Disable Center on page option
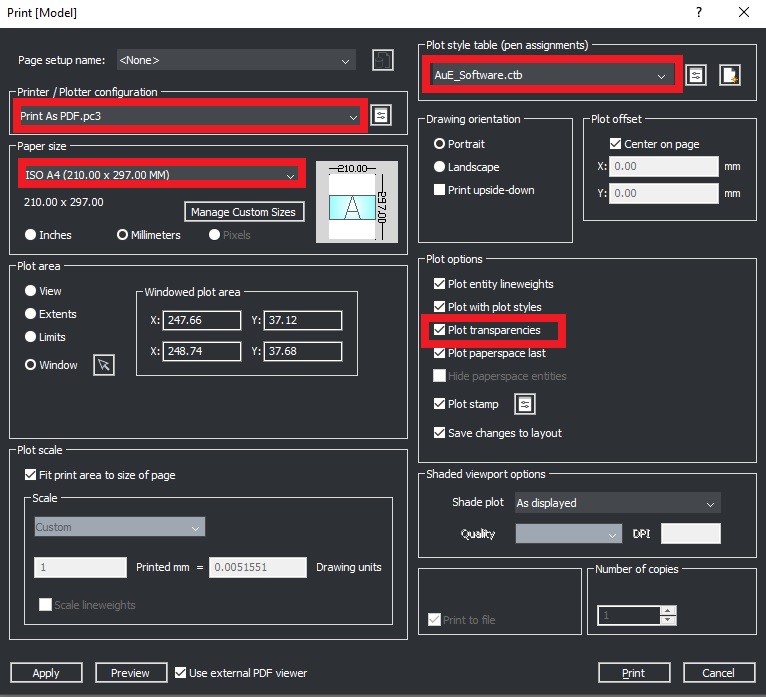 [616, 144]
